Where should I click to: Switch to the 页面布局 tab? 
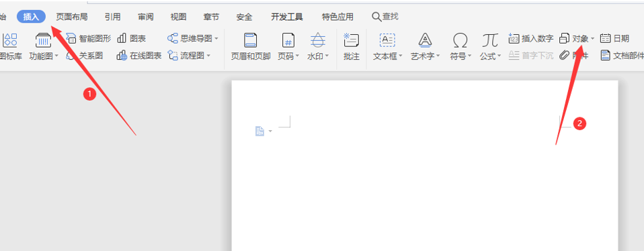point(72,17)
